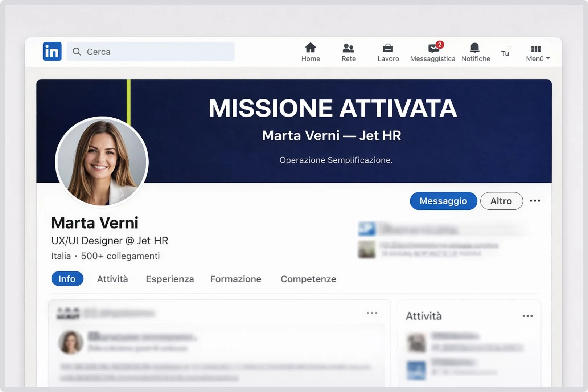Click the post author's avatar
The image size is (588, 392).
[x=71, y=342]
